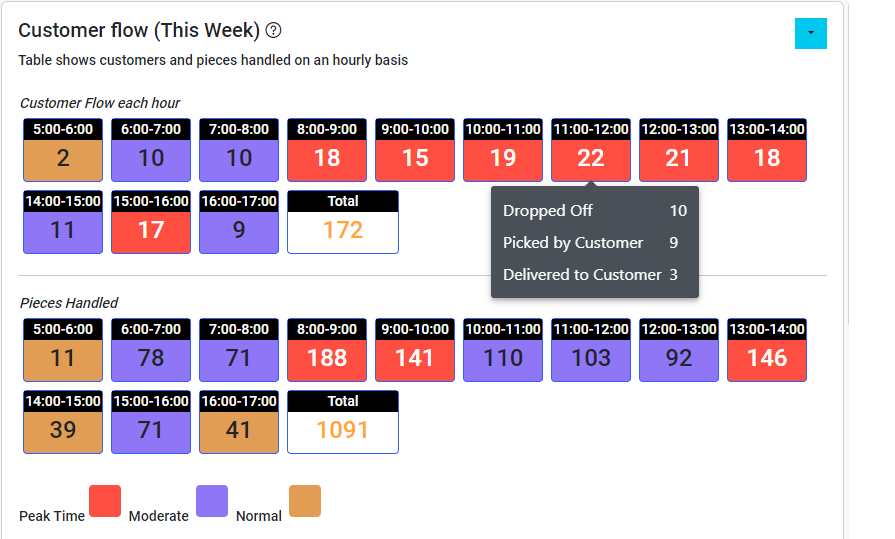Select the 8:00-9:00 customer flow tile showing 18
The width and height of the screenshot is (895, 539).
click(x=327, y=151)
